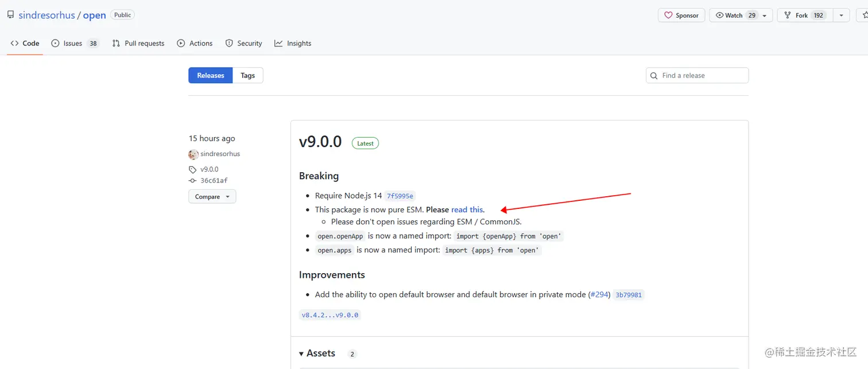Image resolution: width=868 pixels, height=369 pixels.
Task: Open the v8.4.2...v9.0.0 comparison link
Action: tap(330, 315)
